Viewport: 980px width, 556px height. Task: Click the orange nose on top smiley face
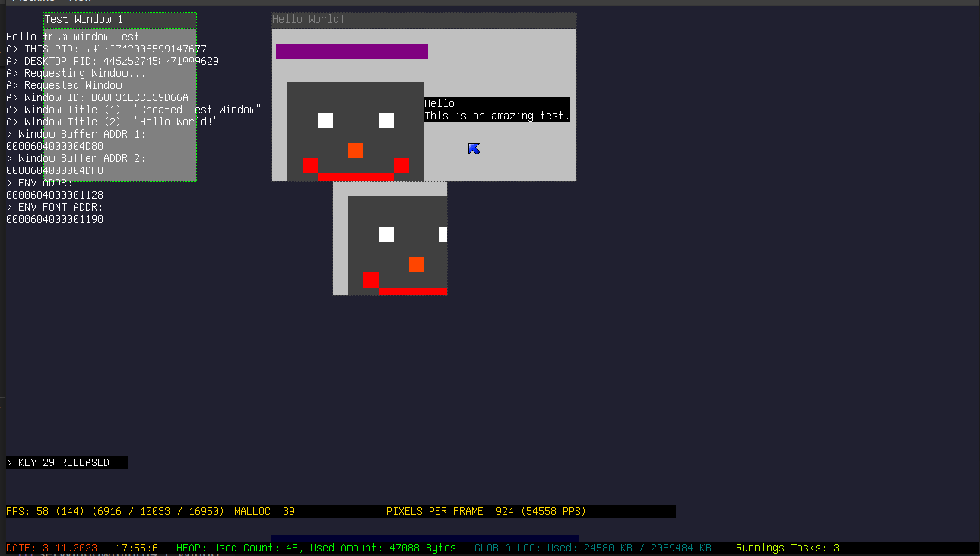point(356,151)
